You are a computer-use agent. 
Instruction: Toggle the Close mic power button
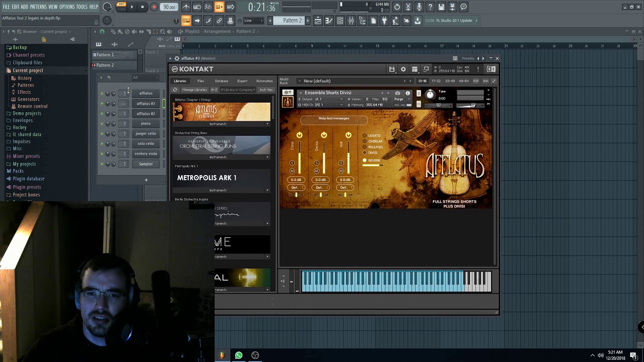(x=299, y=135)
